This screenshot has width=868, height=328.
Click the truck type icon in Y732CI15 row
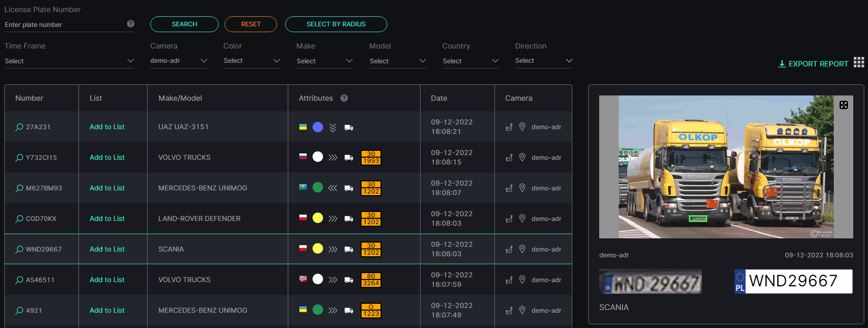coord(349,157)
